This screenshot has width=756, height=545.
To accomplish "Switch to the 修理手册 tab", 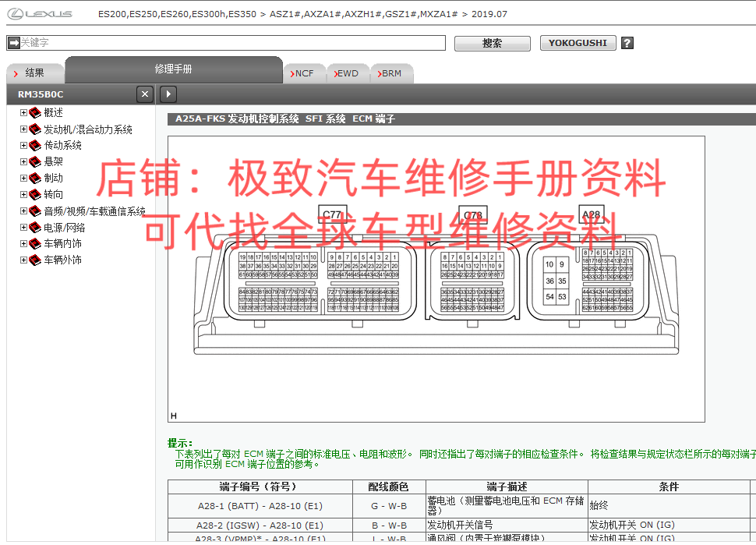I will [174, 69].
